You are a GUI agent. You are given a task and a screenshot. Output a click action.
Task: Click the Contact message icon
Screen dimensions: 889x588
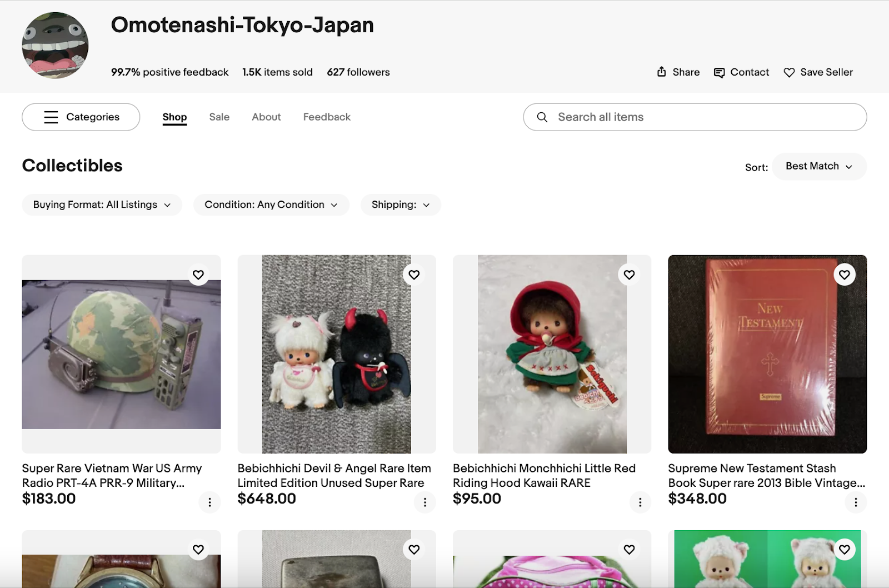(x=719, y=72)
